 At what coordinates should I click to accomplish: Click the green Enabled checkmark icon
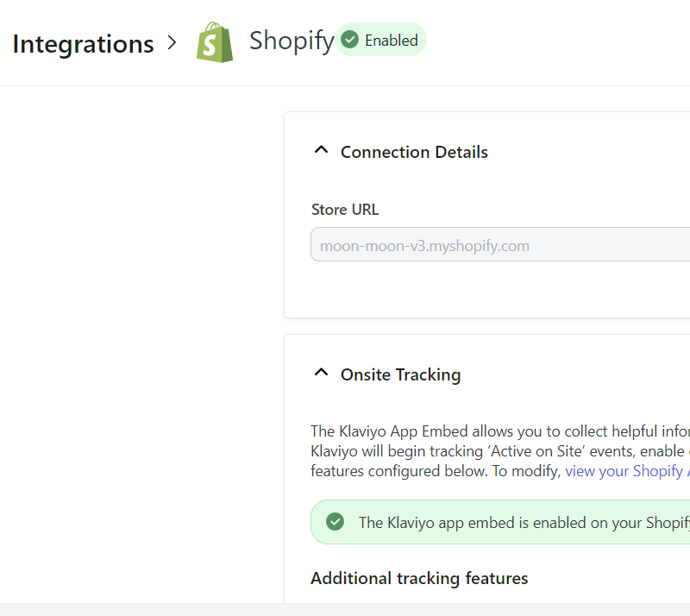coord(349,40)
